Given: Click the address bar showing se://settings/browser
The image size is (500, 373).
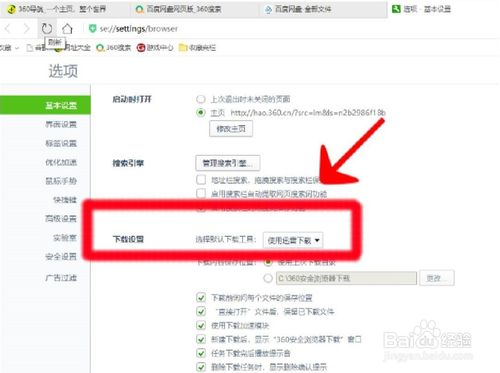Looking at the screenshot, I should point(139,29).
